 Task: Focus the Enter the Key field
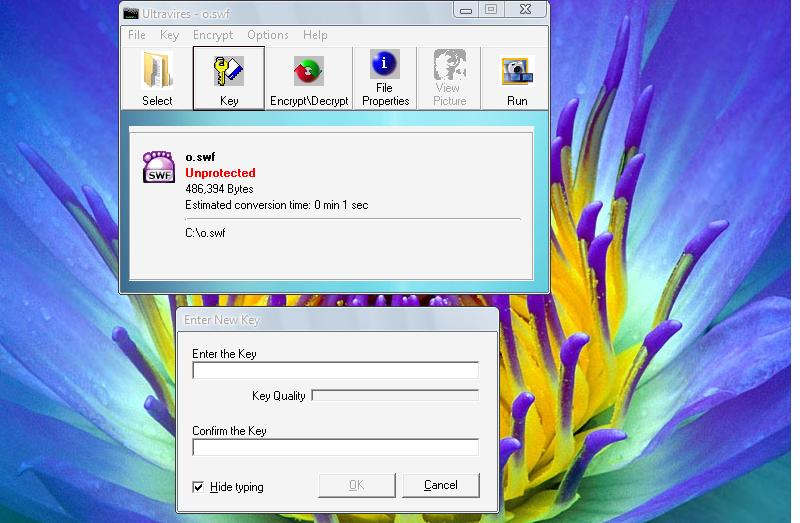pyautogui.click(x=335, y=370)
